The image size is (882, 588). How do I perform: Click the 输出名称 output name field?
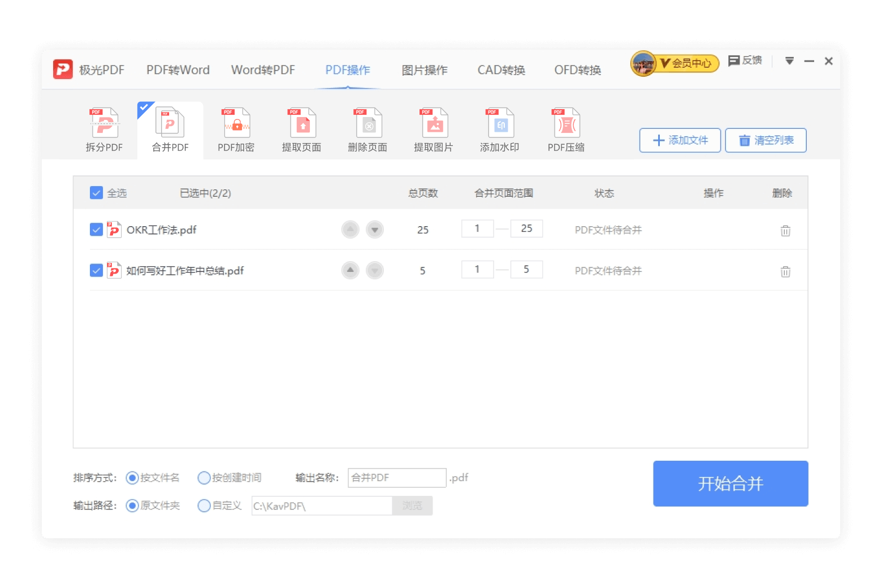point(397,478)
